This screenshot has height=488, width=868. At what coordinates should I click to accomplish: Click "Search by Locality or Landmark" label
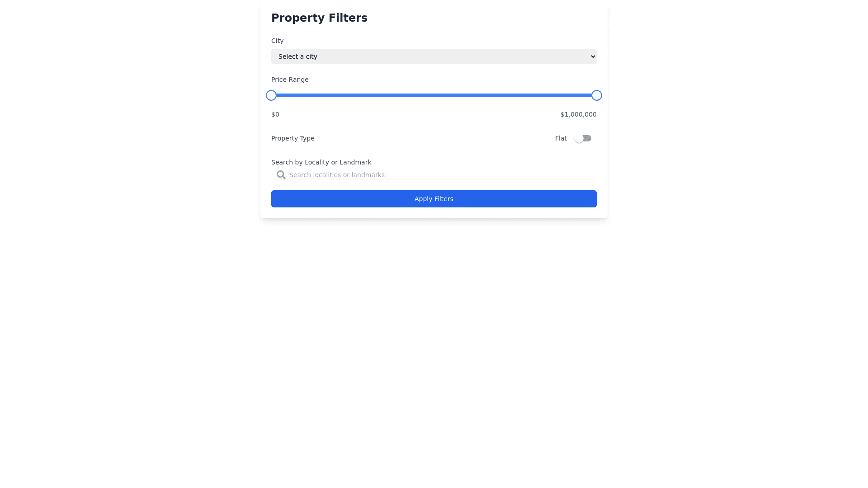click(321, 162)
